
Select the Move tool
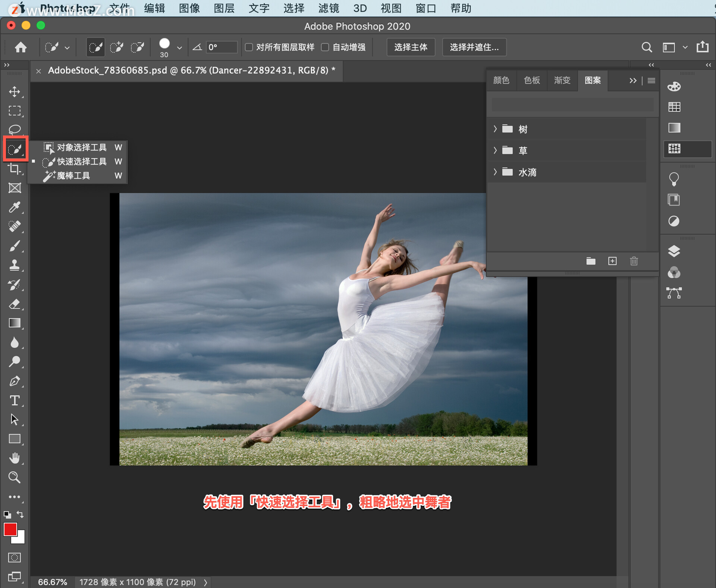(15, 91)
